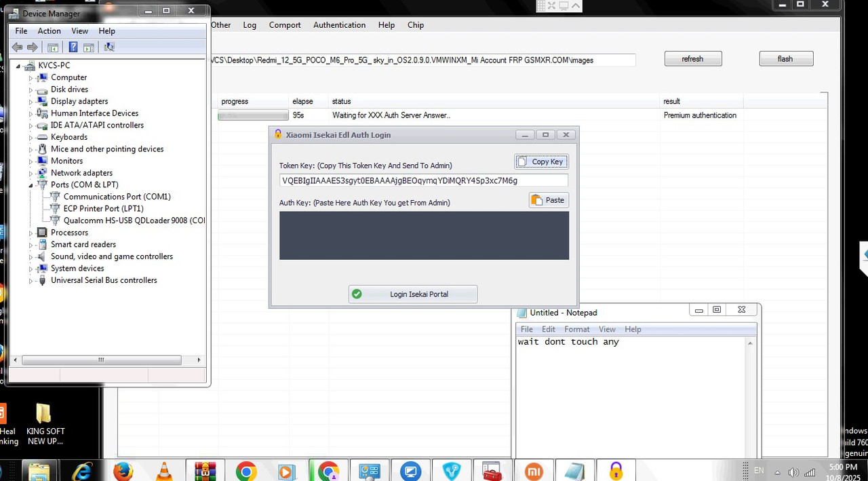
Task: Open WinRAR from the taskbar
Action: [204, 471]
